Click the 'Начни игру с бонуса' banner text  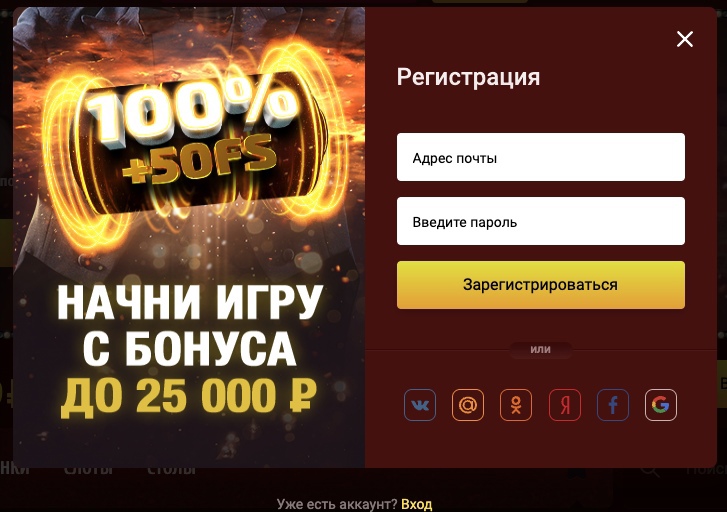coord(189,325)
